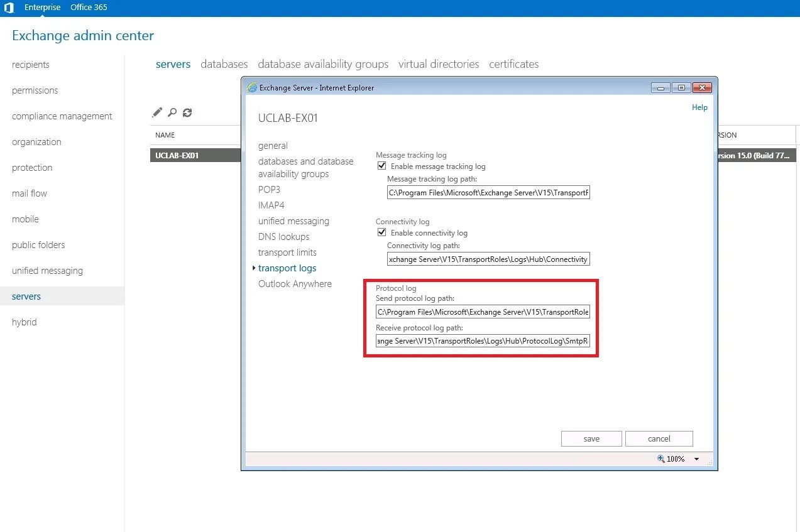Click the NAME column header in servers list

165,135
